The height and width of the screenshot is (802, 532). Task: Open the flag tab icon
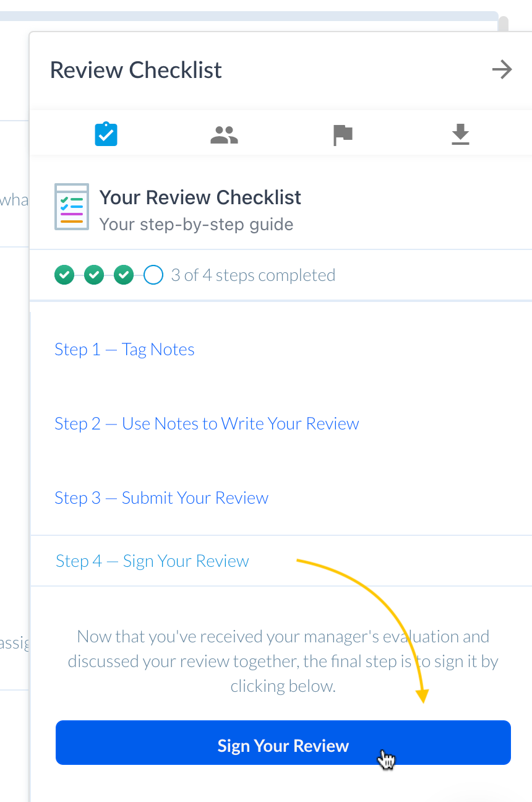tap(343, 134)
